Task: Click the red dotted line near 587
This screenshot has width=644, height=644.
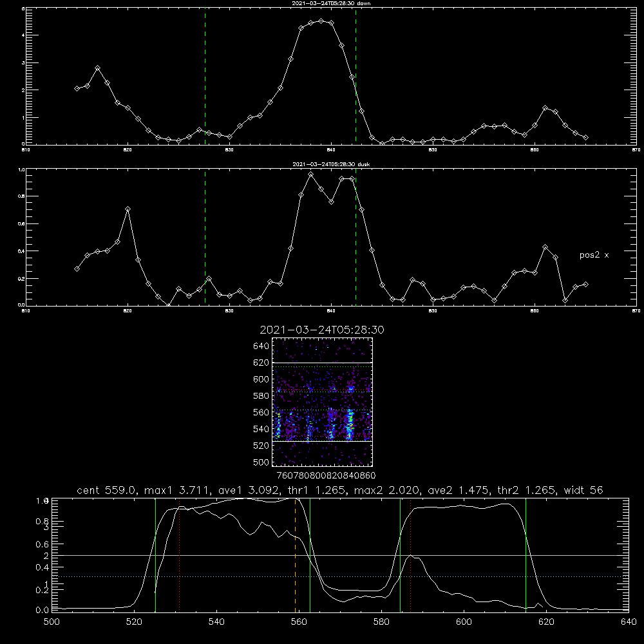Action: point(410,555)
